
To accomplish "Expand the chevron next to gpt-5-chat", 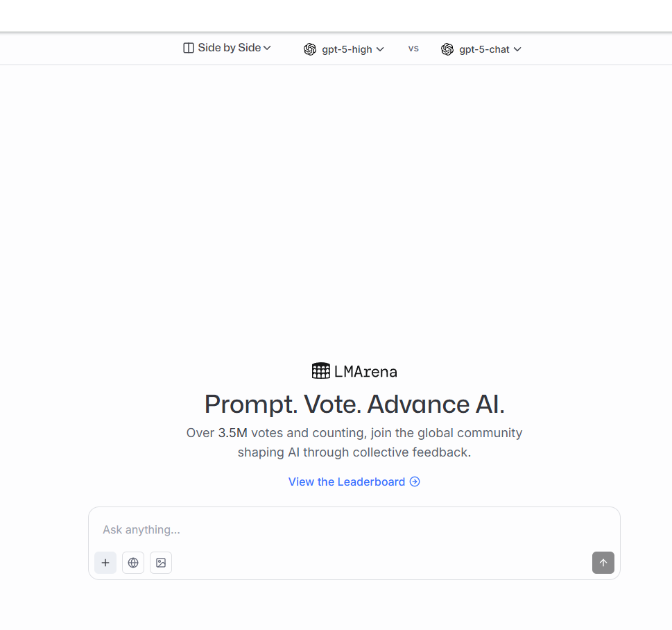I will pos(517,49).
